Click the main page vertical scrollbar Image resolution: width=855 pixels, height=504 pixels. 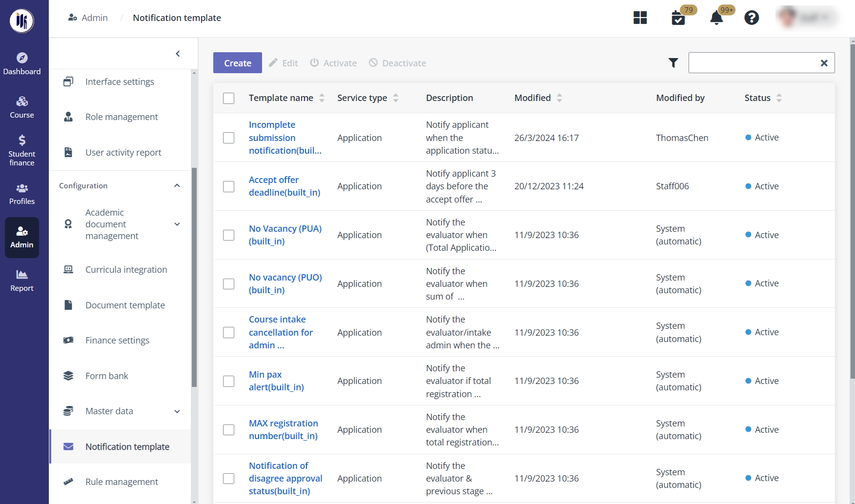(x=852, y=211)
